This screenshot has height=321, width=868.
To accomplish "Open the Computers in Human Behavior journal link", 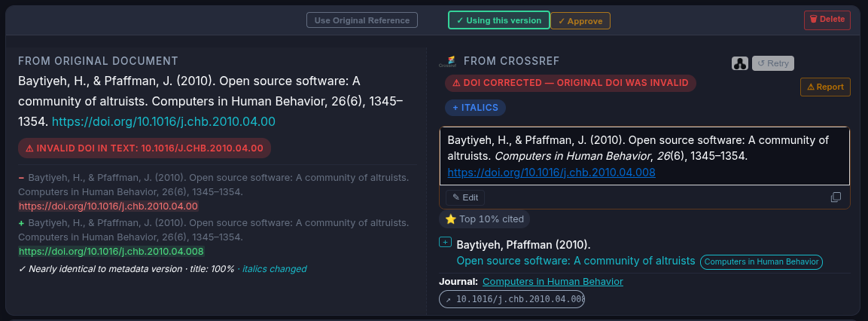I will point(553,282).
